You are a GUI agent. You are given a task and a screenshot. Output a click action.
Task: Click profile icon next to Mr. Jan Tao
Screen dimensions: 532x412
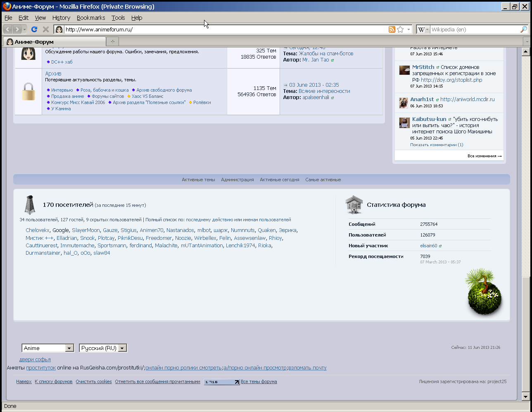click(332, 60)
